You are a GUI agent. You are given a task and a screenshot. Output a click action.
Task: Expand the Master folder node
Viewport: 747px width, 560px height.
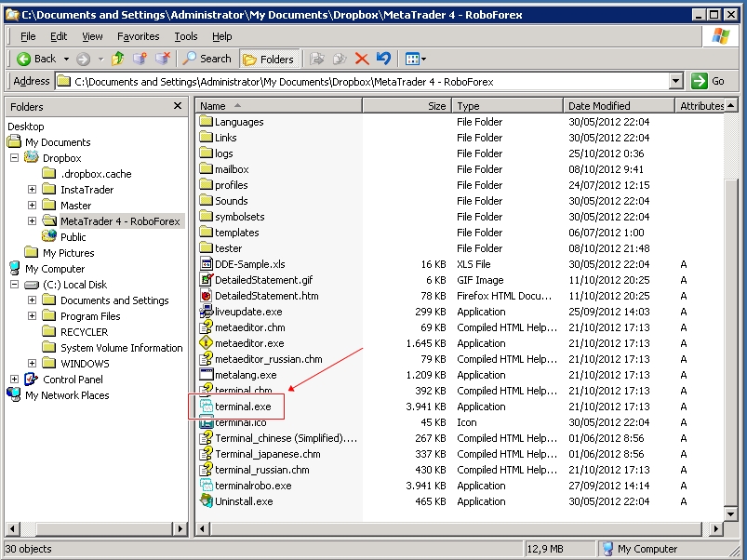point(32,206)
